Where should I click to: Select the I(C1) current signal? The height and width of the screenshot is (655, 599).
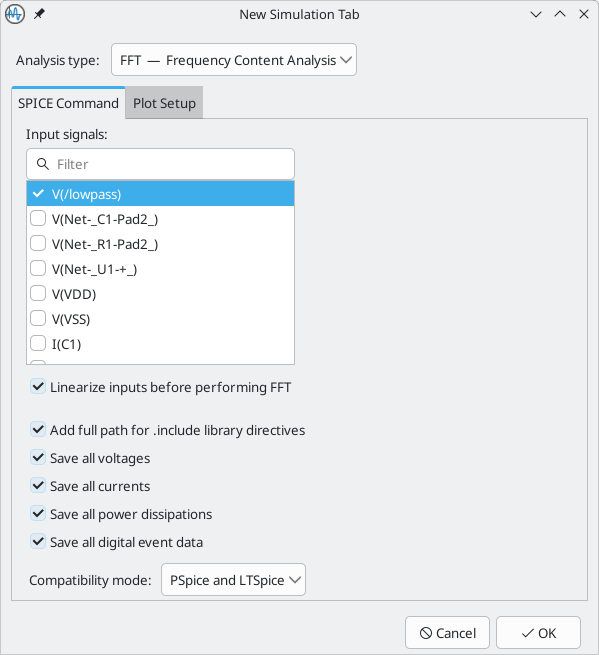38,344
